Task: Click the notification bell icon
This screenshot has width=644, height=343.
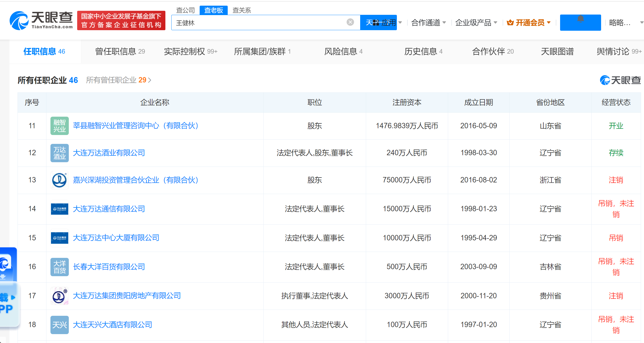Action: [580, 19]
